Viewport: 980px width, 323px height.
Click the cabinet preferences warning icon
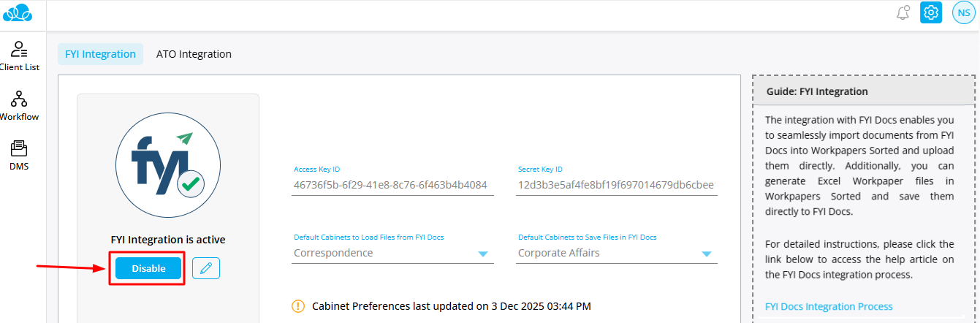pos(297,306)
